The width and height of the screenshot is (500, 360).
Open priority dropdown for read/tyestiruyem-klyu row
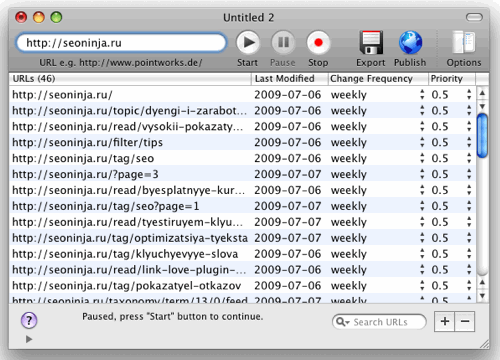[x=469, y=222]
